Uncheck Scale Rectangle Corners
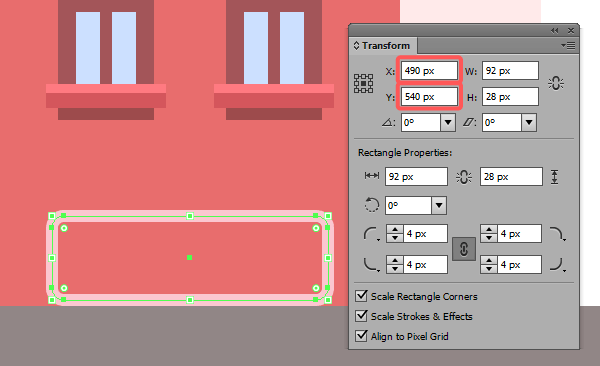Image resolution: width=600 pixels, height=366 pixels. [361, 296]
